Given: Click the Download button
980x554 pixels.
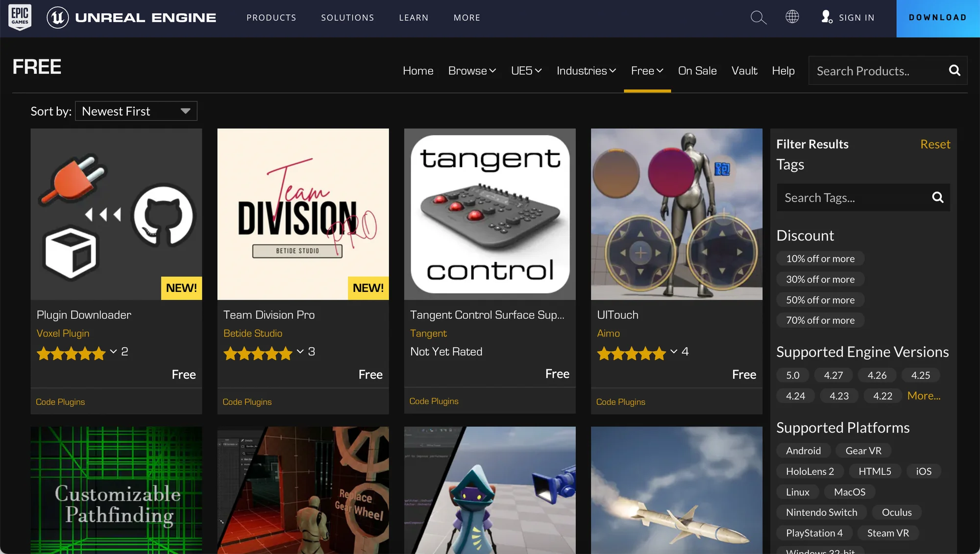Looking at the screenshot, I should (937, 18).
